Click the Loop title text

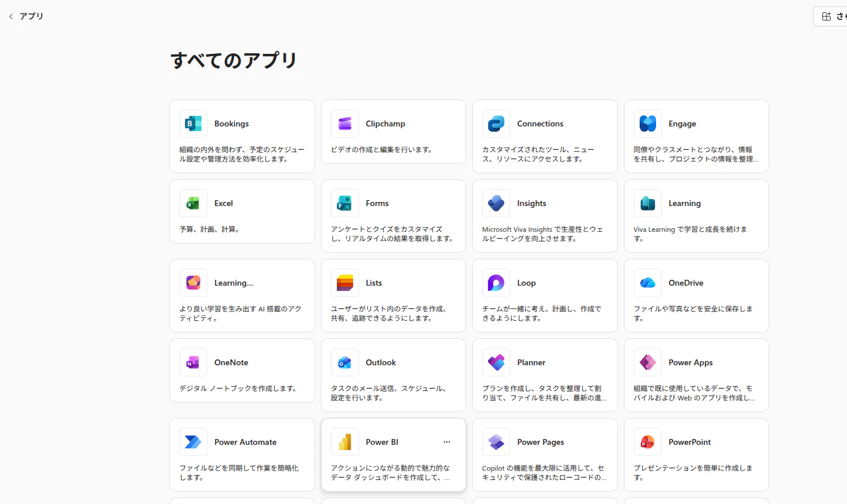(x=527, y=283)
